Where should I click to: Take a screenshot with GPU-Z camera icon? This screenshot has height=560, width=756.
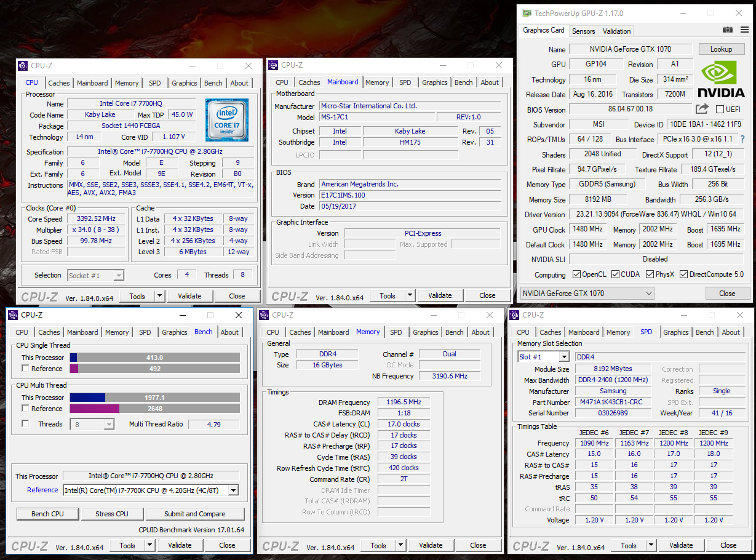[728, 30]
